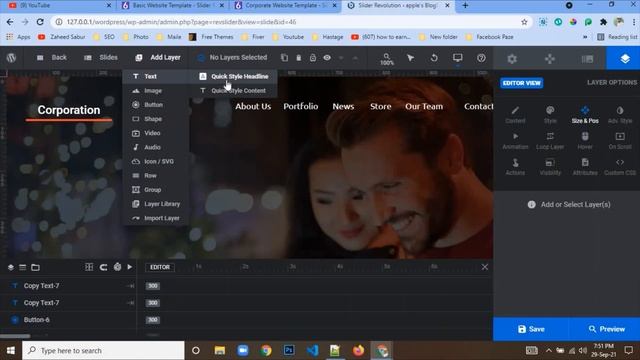
Task: Click the Back button in editor toolbar
Action: coord(51,58)
